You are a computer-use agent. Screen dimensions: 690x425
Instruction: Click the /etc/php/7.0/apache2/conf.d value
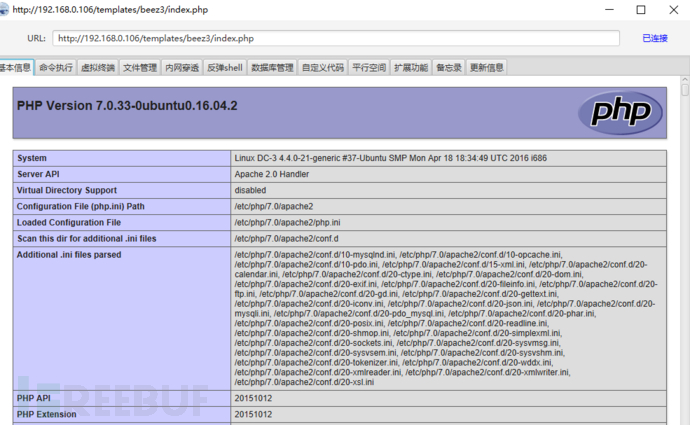pos(286,238)
